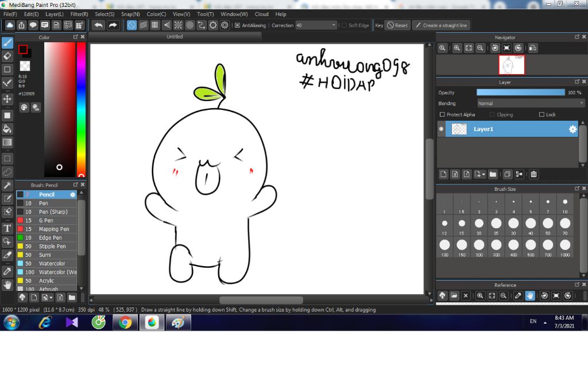Open the Cloud menu
Image resolution: width=588 pixels, height=380 pixels.
261,14
